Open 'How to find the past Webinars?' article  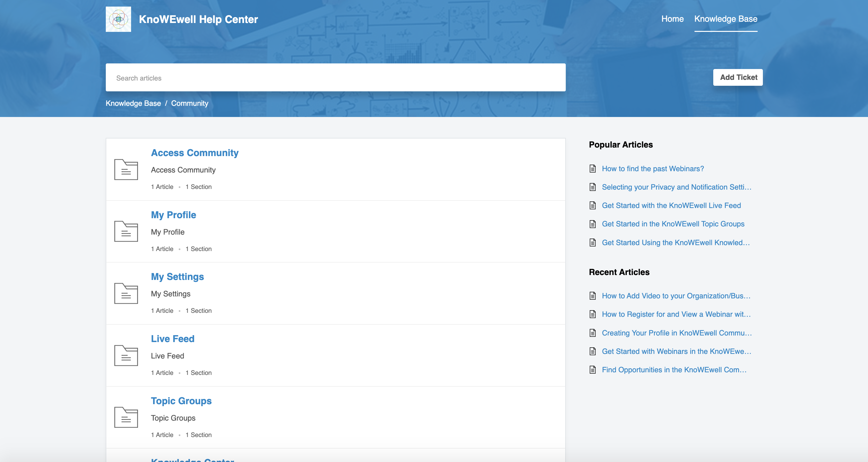(653, 169)
